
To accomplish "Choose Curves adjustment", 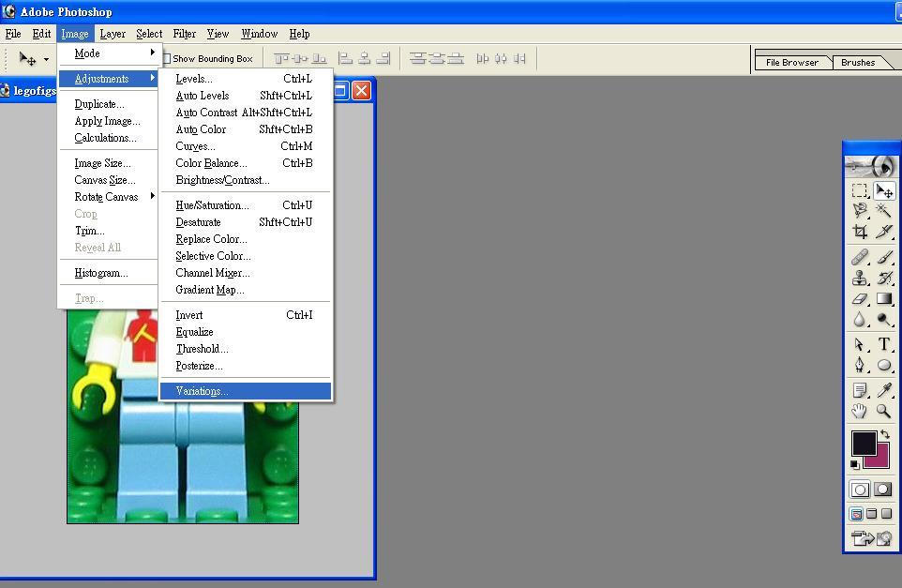I will tap(246, 146).
